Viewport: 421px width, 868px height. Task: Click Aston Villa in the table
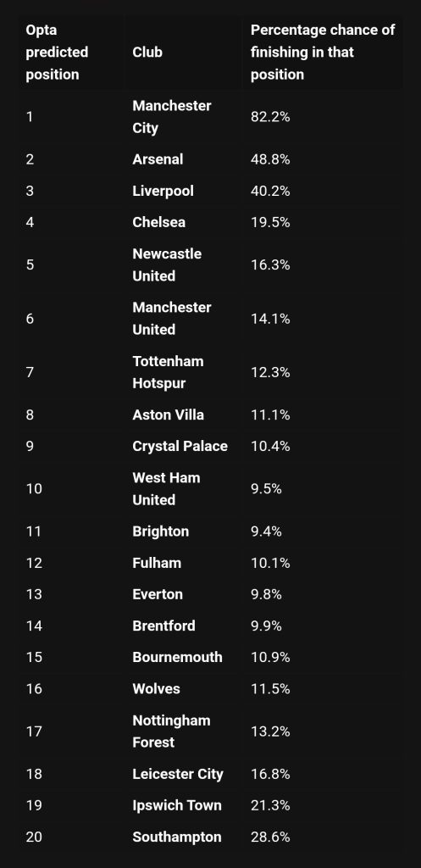pyautogui.click(x=169, y=415)
